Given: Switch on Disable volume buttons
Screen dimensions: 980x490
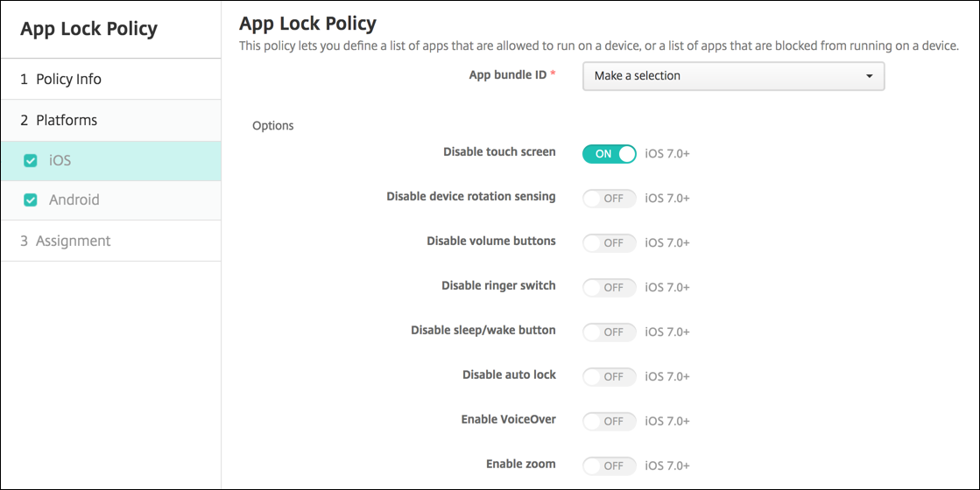Looking at the screenshot, I should (609, 243).
